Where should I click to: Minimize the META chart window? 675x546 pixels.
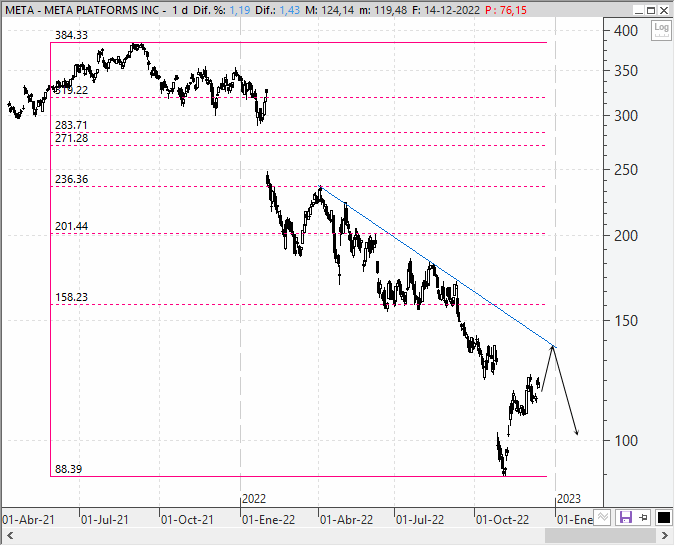(x=638, y=10)
